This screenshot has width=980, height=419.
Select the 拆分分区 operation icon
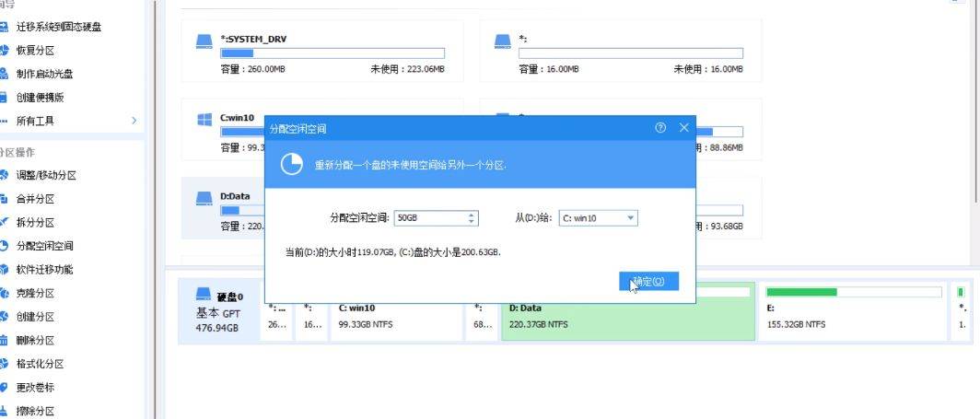tap(5, 222)
